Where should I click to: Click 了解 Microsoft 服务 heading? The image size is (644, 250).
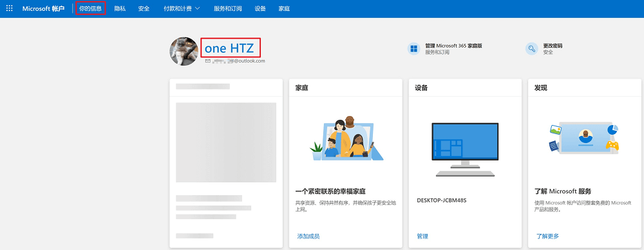pyautogui.click(x=563, y=191)
